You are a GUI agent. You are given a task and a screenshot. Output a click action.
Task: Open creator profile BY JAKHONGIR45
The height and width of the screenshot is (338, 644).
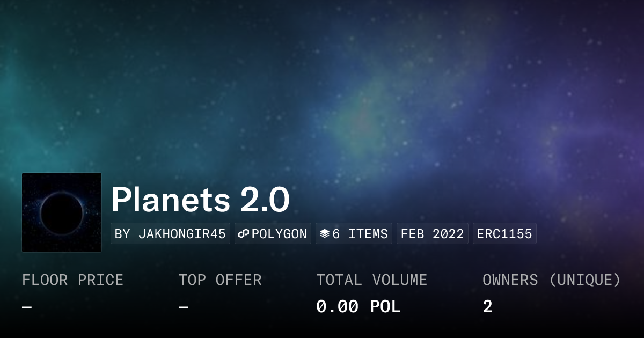click(170, 234)
